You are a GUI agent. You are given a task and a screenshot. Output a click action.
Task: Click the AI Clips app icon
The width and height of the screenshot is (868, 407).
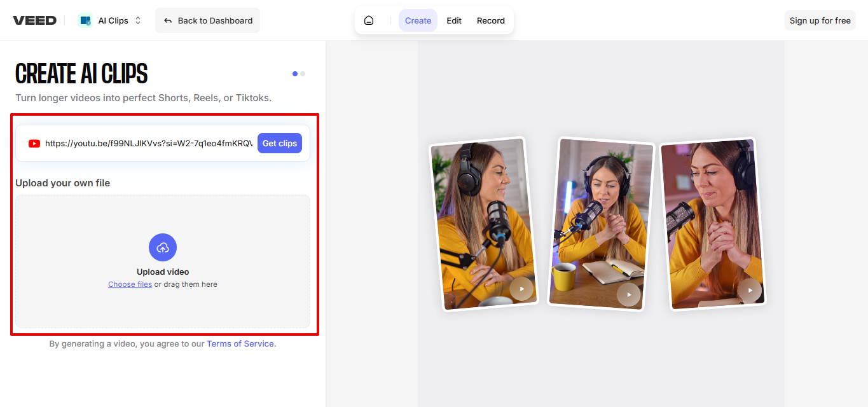85,20
